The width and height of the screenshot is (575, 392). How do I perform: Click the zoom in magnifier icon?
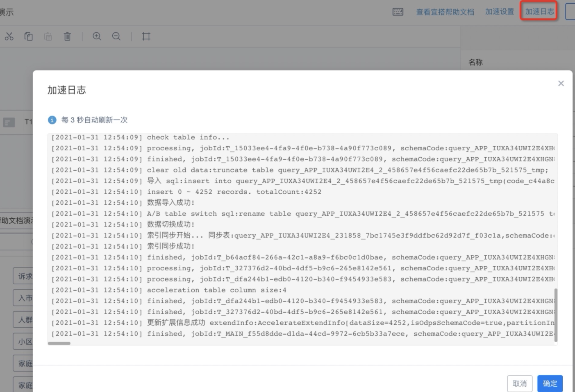click(97, 36)
